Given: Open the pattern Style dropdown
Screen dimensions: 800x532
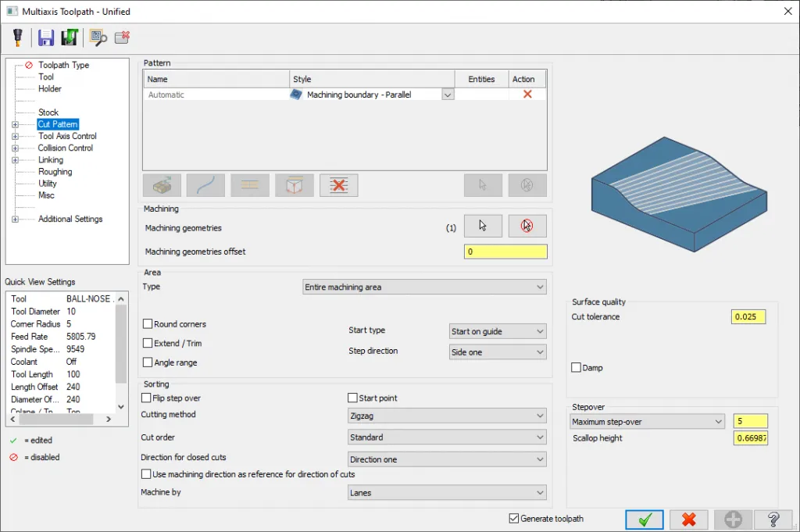Looking at the screenshot, I should (x=448, y=95).
